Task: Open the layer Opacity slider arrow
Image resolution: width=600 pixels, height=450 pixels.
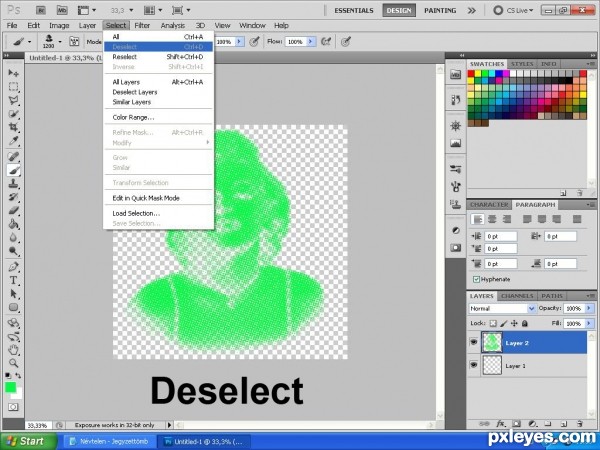Action: [x=589, y=308]
